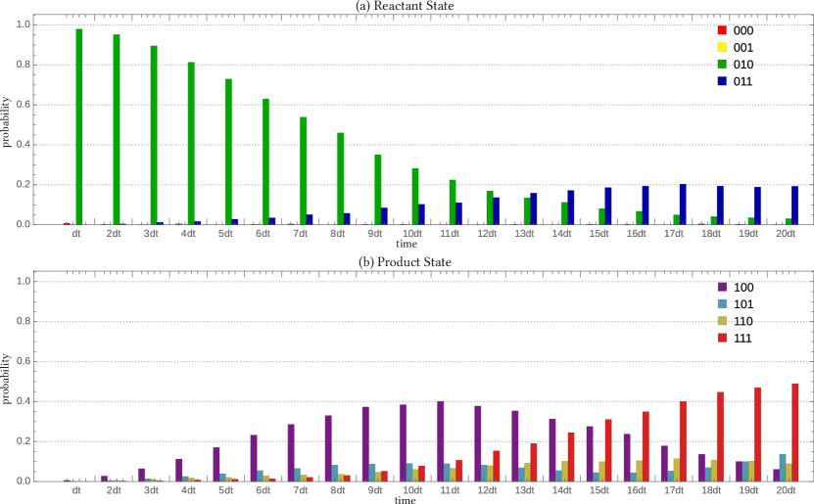The height and width of the screenshot is (504, 814).
Task: Click the blue bar at 17dt, top chart
Action: (683, 204)
